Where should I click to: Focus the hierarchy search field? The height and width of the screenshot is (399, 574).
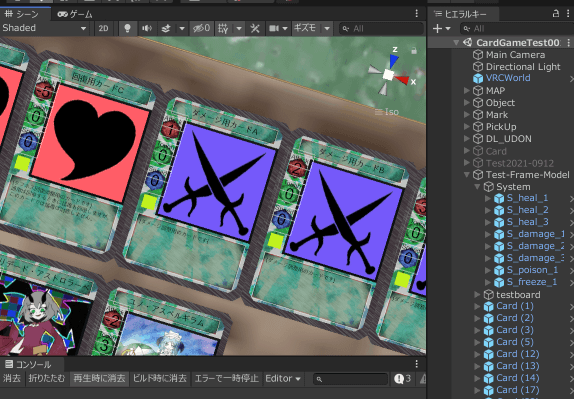(x=518, y=28)
